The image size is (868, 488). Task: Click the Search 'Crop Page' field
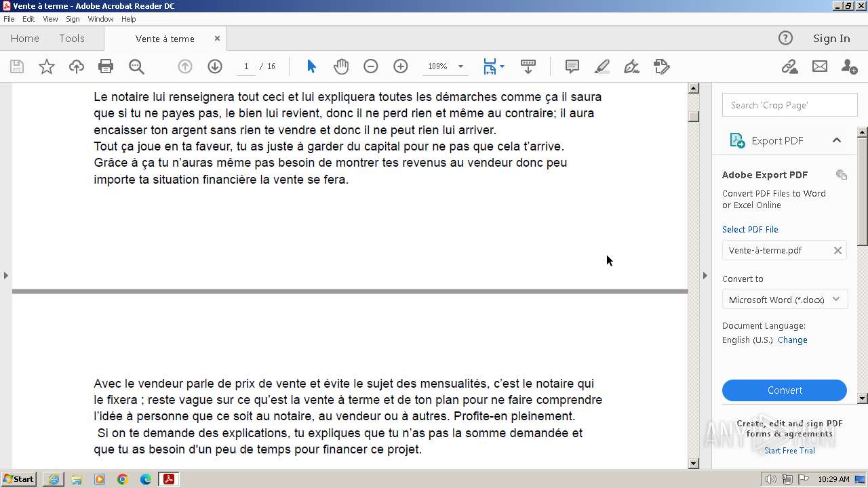789,105
